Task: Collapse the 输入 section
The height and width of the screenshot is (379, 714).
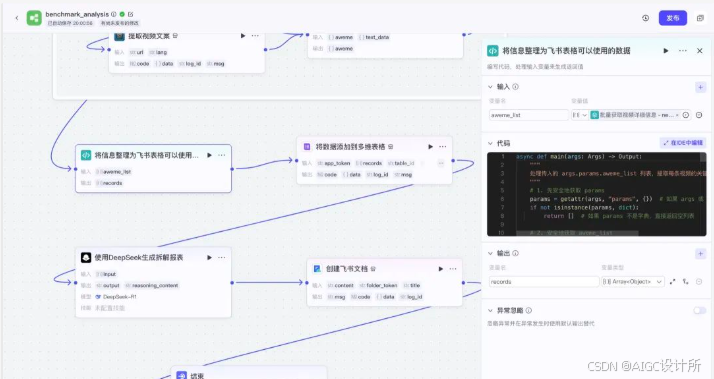Action: click(490, 87)
